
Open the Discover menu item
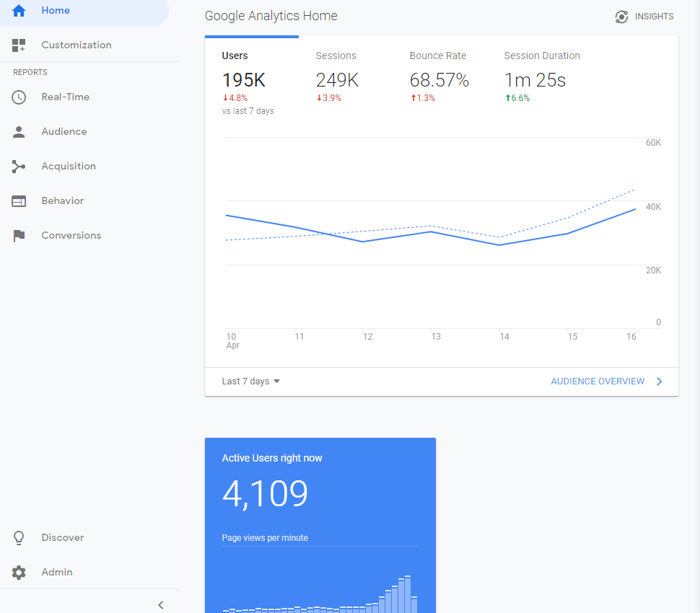(x=89, y=537)
